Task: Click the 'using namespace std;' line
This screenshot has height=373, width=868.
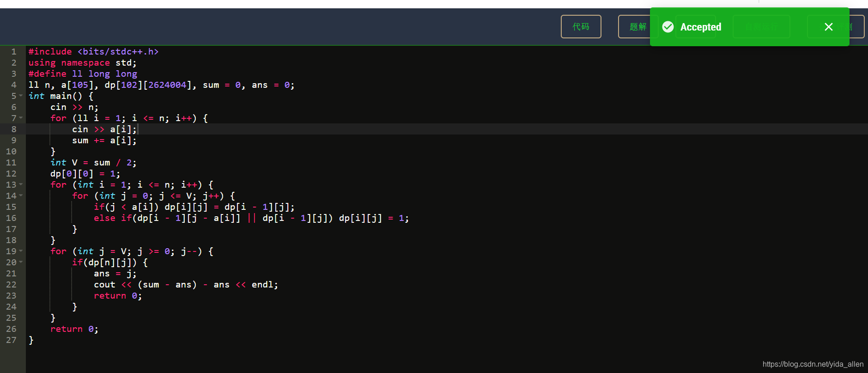Action: pyautogui.click(x=82, y=62)
